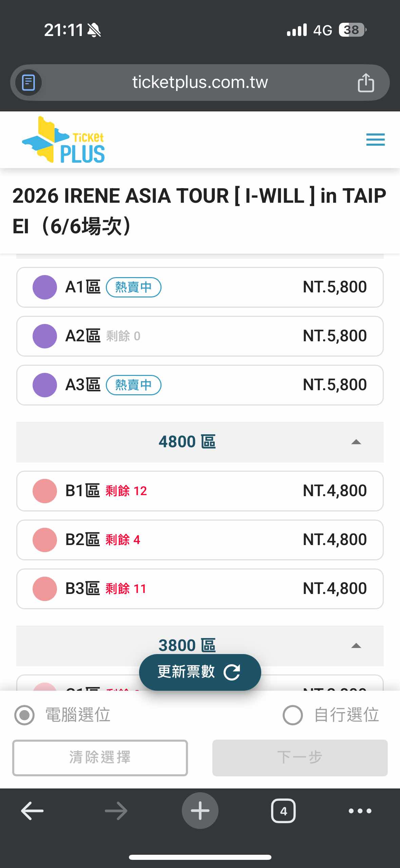Screen dimensions: 400x868
Task: Choose the A1區 ticket area
Action: pos(200,287)
